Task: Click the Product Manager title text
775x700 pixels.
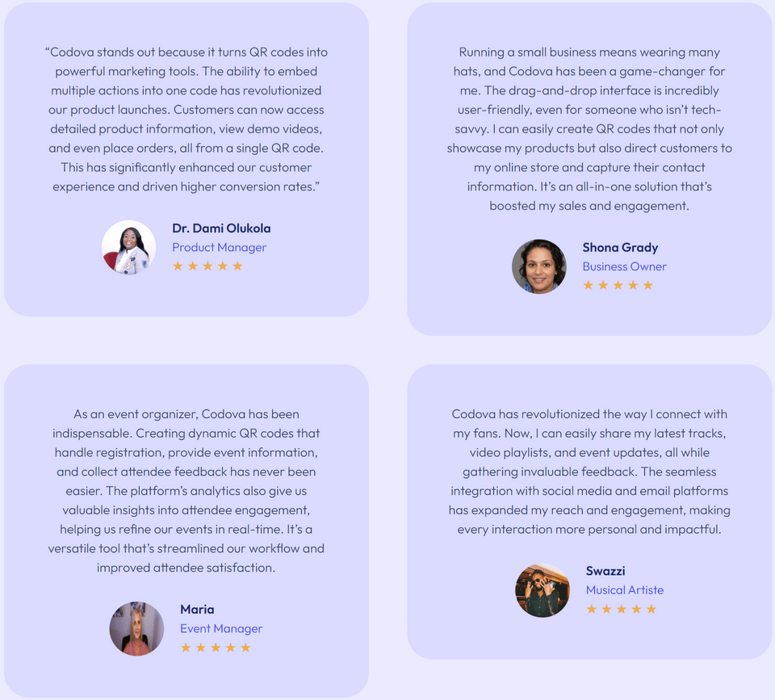Action: pos(219,247)
